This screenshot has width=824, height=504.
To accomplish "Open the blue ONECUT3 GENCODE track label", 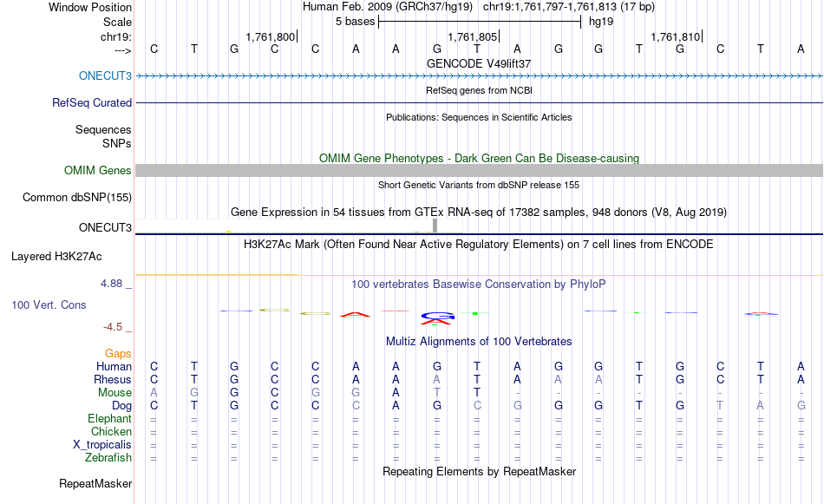I will pyautogui.click(x=105, y=75).
